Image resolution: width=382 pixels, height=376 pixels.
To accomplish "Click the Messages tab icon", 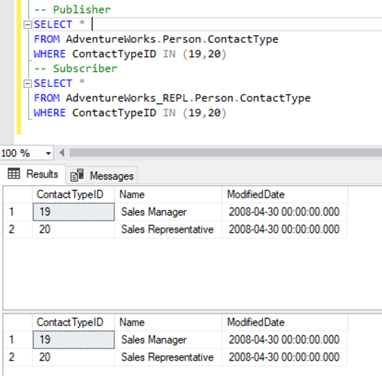I will pyautogui.click(x=77, y=175).
